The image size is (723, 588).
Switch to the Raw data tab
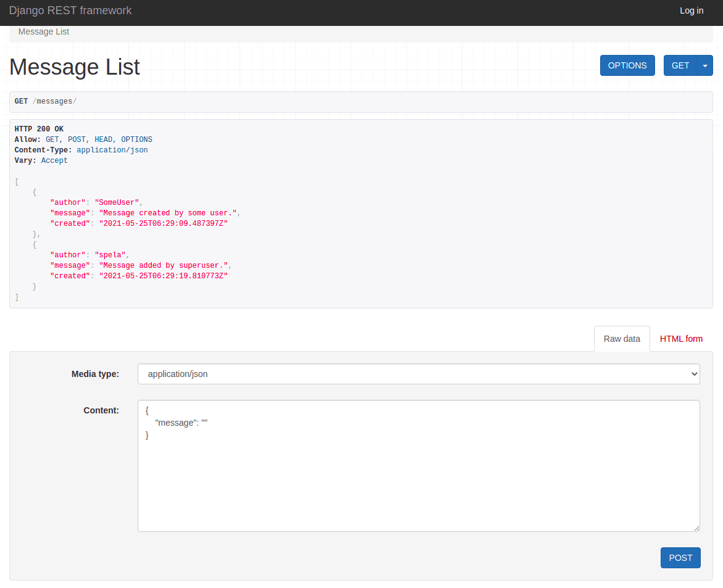pyautogui.click(x=622, y=339)
